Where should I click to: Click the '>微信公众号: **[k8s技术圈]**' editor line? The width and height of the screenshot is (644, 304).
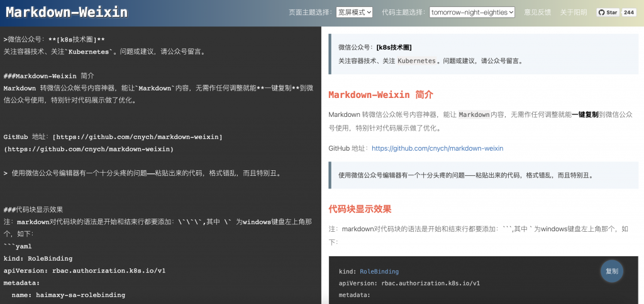point(54,40)
